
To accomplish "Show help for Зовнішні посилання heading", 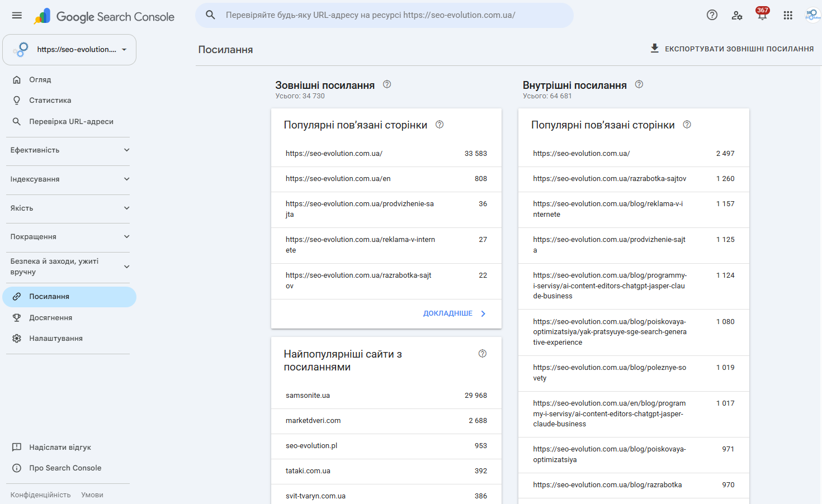I will pyautogui.click(x=387, y=84).
